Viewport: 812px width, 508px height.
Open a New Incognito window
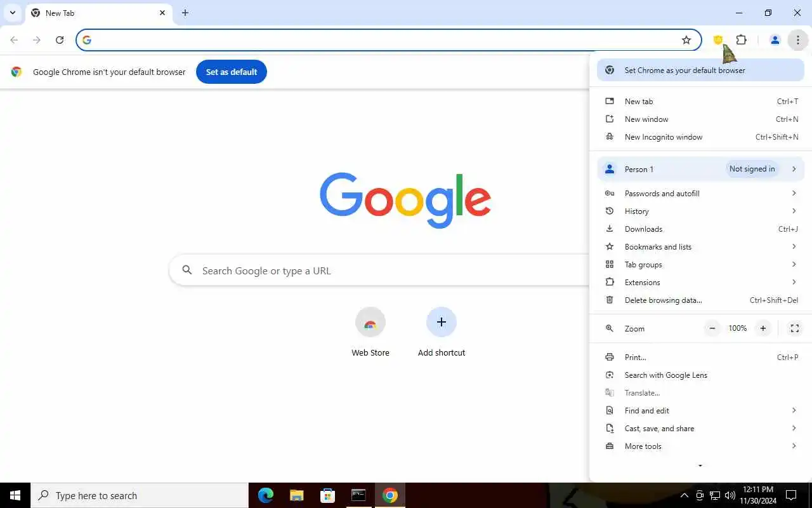coord(700,137)
